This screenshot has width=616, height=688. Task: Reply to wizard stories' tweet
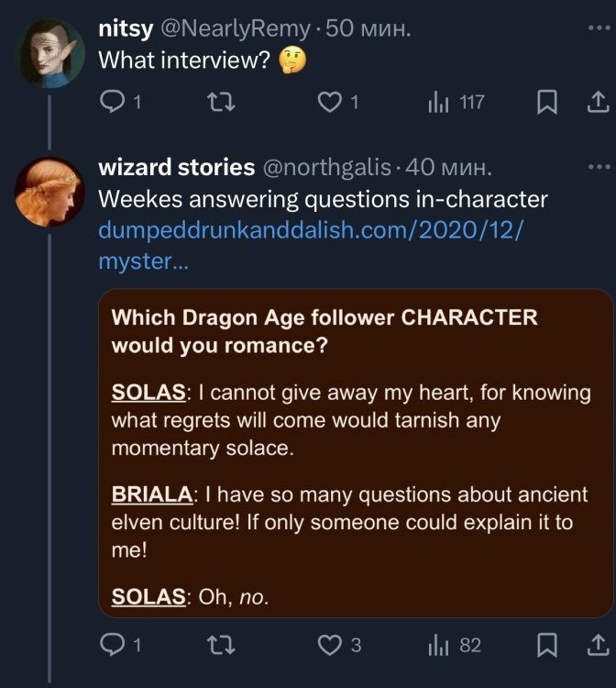(x=111, y=645)
